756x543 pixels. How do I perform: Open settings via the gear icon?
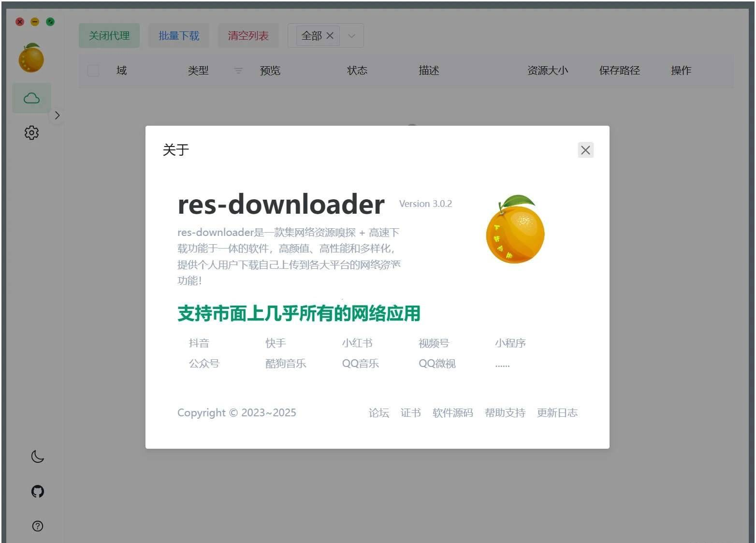[31, 132]
